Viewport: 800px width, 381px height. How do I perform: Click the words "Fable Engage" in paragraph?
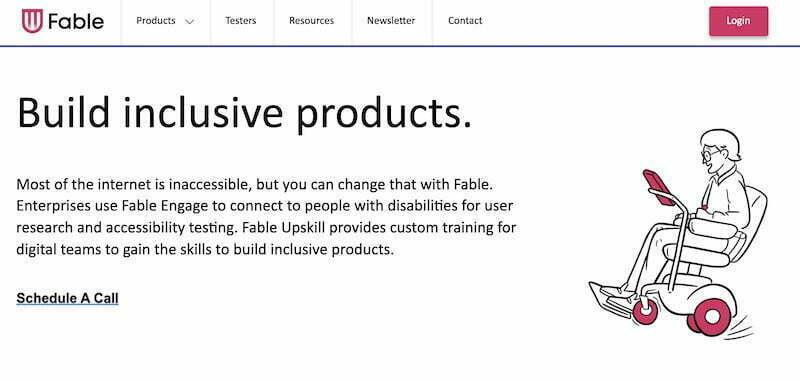[165, 206]
